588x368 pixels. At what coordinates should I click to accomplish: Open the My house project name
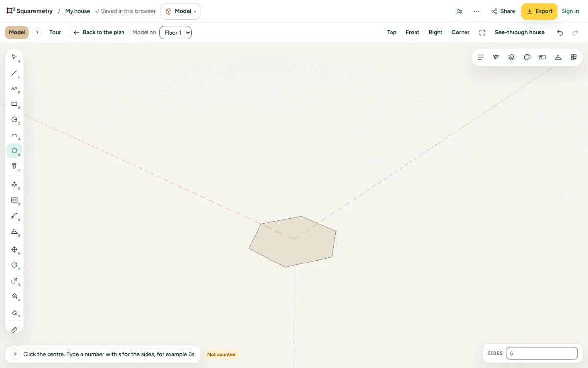77,11
